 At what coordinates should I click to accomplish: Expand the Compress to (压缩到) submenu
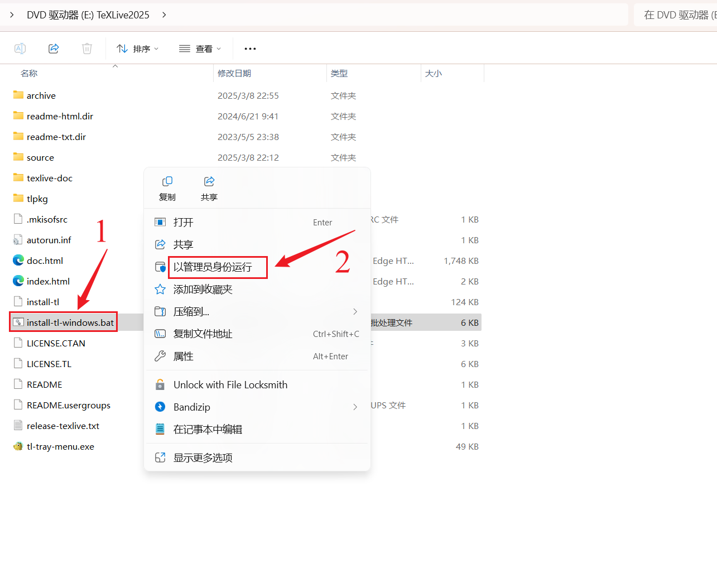point(257,311)
